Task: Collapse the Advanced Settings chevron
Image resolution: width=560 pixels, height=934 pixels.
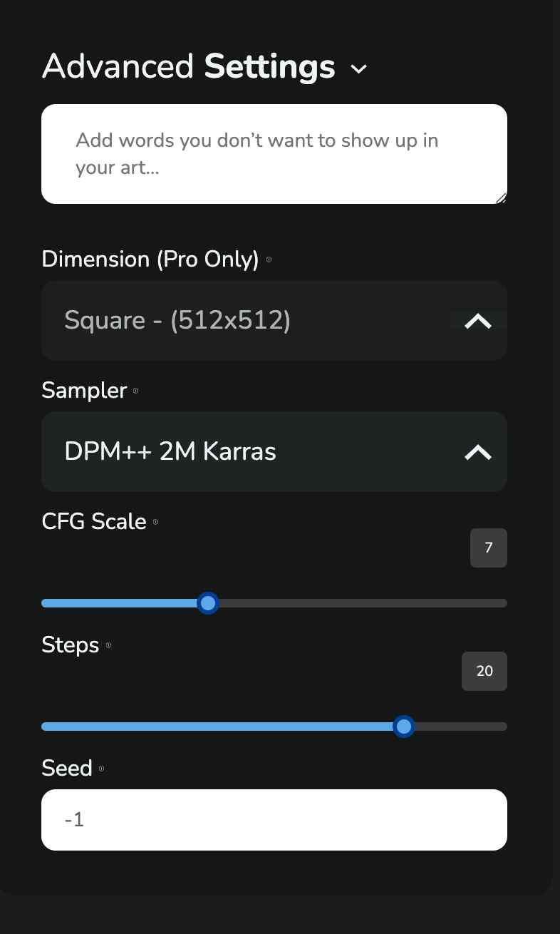Action: [359, 69]
